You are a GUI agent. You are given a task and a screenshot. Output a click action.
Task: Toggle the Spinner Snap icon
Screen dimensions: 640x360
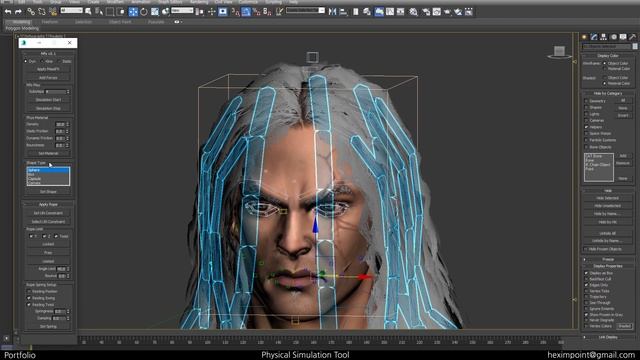[267, 12]
